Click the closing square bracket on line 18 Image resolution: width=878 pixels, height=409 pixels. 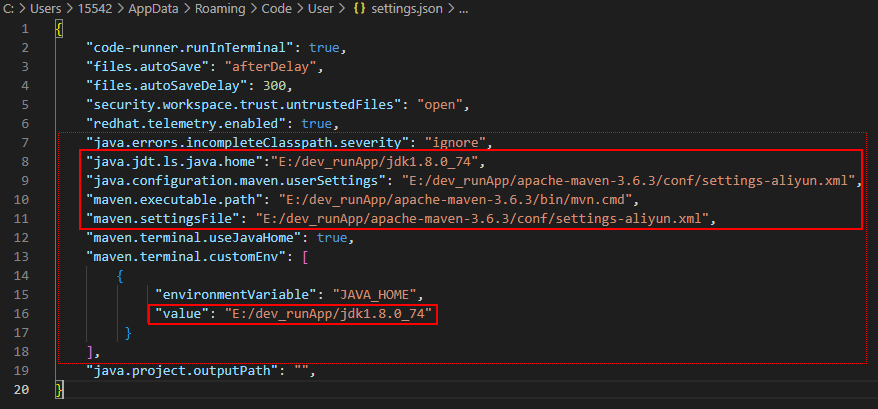pos(90,351)
